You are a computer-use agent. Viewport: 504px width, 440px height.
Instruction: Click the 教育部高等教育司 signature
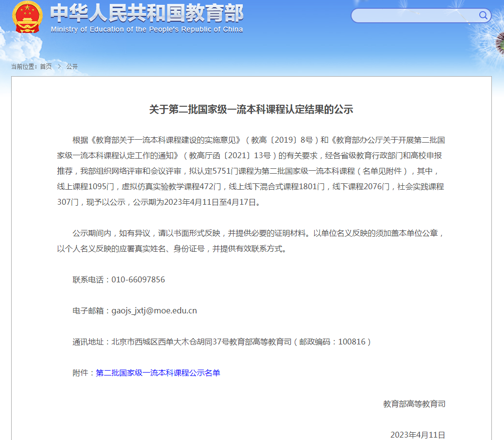pyautogui.click(x=414, y=404)
